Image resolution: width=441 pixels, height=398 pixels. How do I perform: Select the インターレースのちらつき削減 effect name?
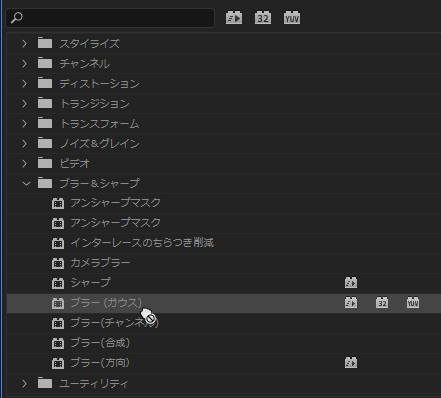click(142, 243)
